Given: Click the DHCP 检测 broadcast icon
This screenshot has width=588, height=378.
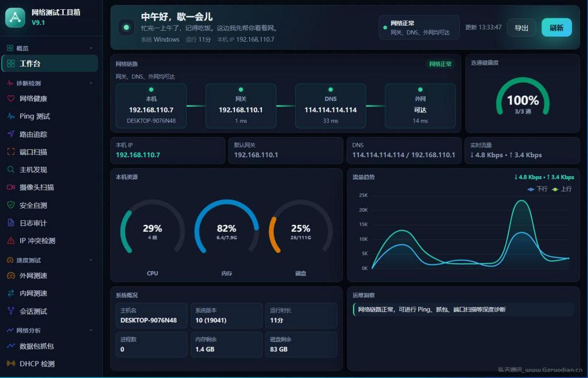Looking at the screenshot, I should (11, 364).
